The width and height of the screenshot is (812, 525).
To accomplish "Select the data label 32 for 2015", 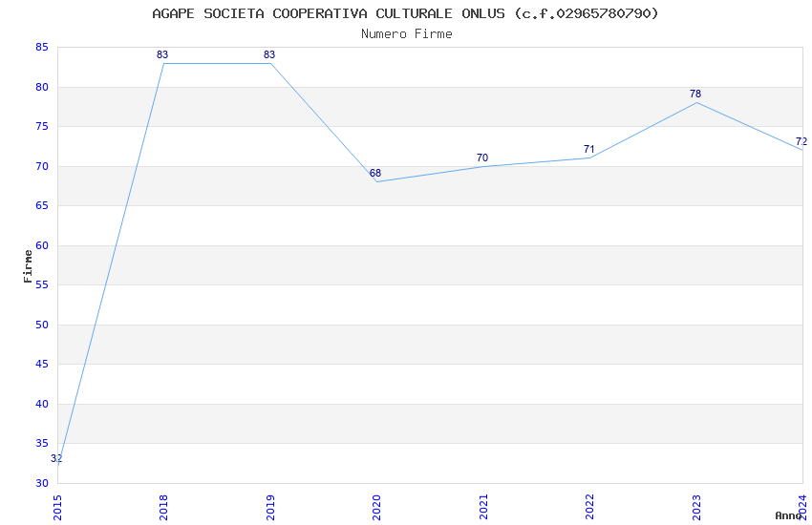I will (56, 458).
